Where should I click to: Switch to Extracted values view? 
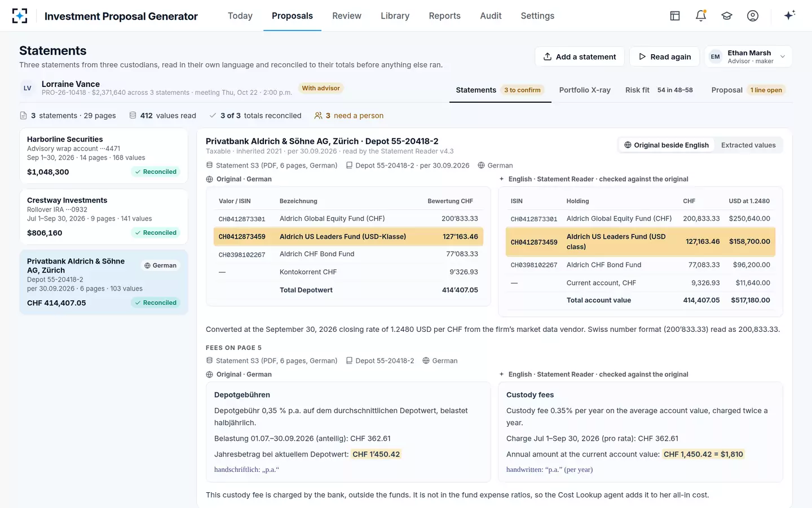point(748,145)
